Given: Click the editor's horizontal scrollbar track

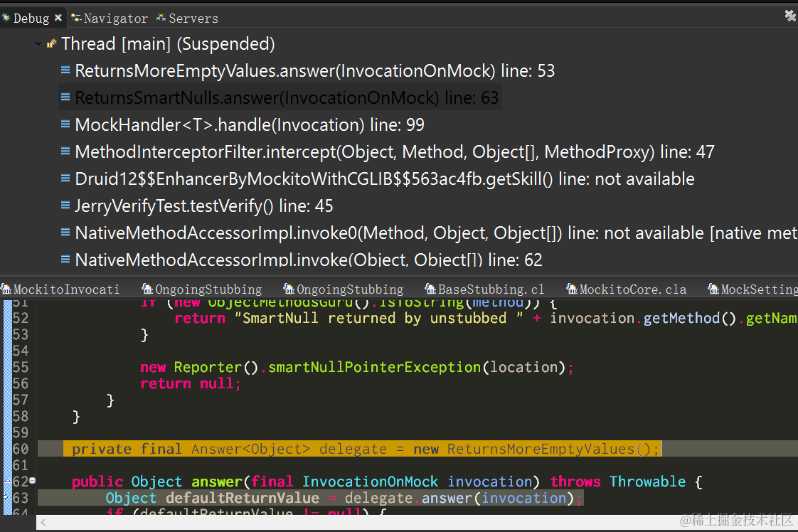Looking at the screenshot, I should point(417,522).
